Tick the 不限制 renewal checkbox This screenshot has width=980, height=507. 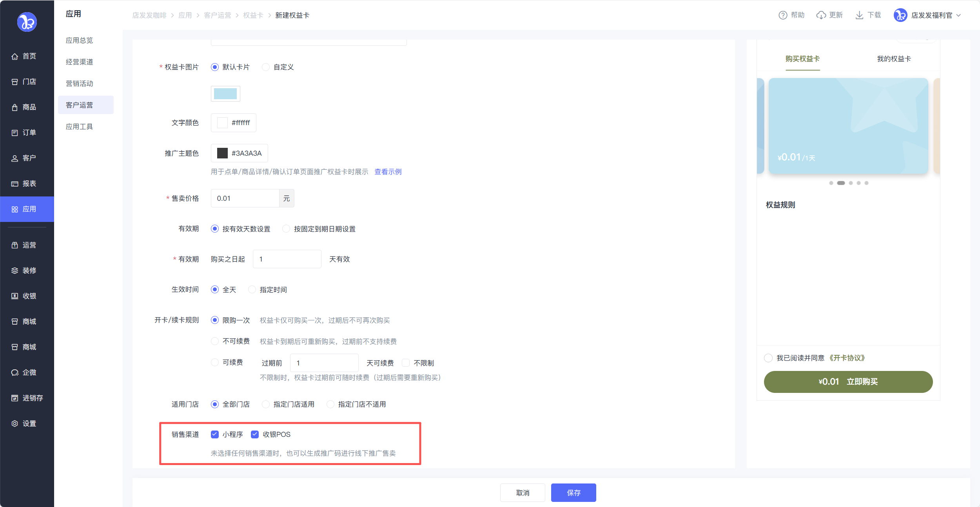tap(406, 363)
